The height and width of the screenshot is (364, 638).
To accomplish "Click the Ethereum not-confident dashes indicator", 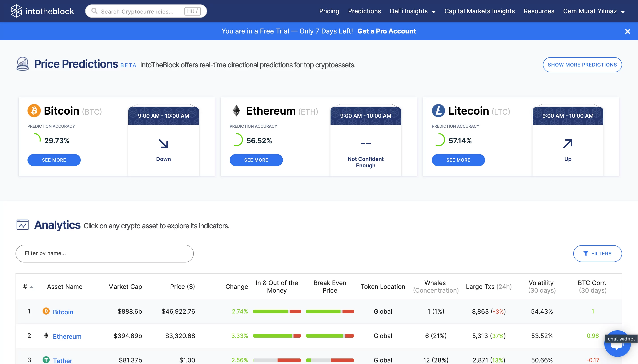I will tap(366, 143).
